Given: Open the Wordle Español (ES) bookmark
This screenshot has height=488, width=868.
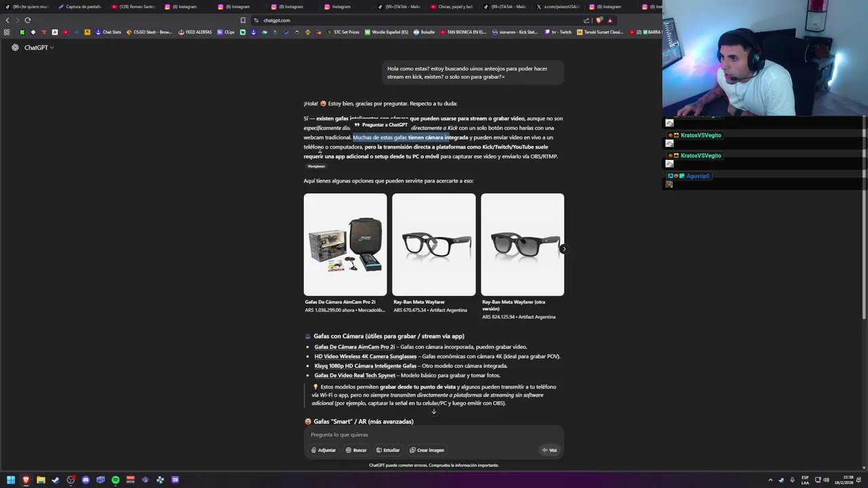Looking at the screenshot, I should [387, 32].
